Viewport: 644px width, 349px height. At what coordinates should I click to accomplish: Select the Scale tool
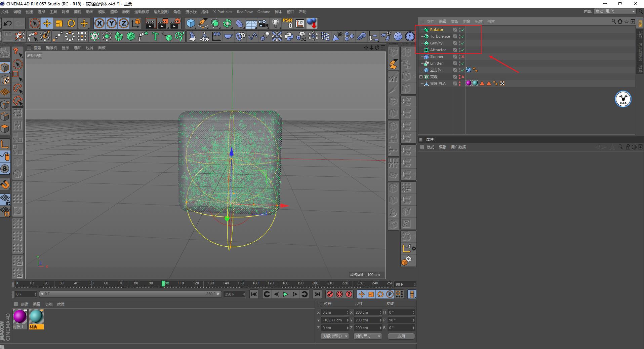[59, 23]
